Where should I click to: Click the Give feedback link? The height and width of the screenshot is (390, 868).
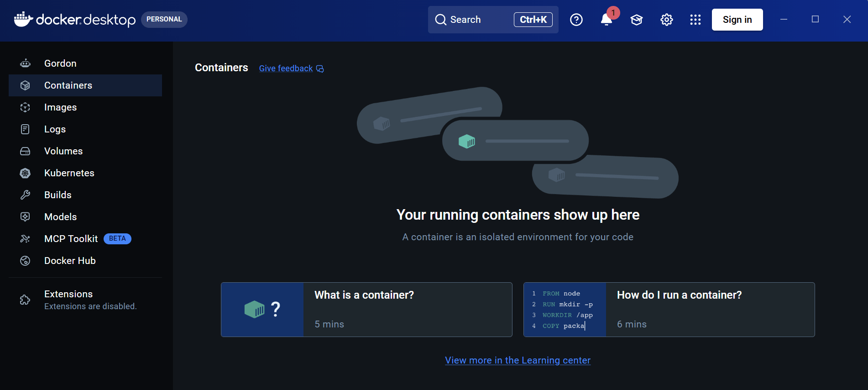tap(286, 69)
